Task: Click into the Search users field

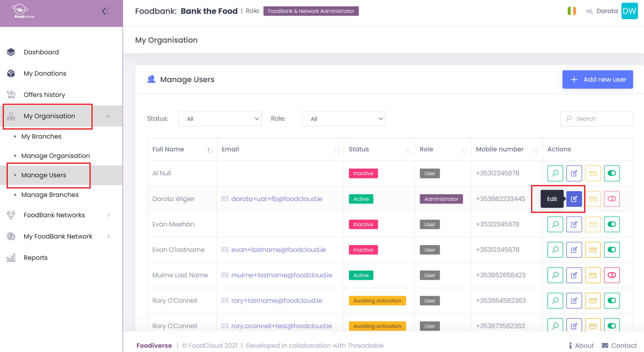Action: pos(600,119)
